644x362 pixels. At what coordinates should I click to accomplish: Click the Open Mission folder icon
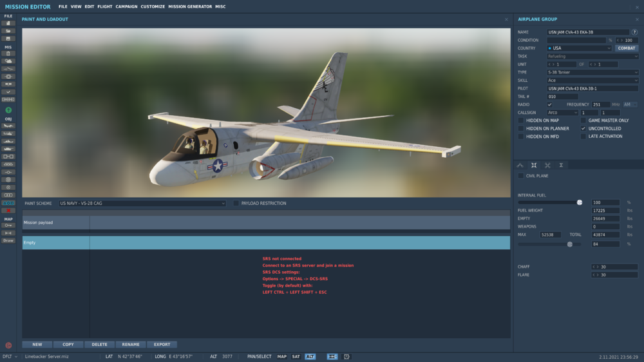coord(8,31)
